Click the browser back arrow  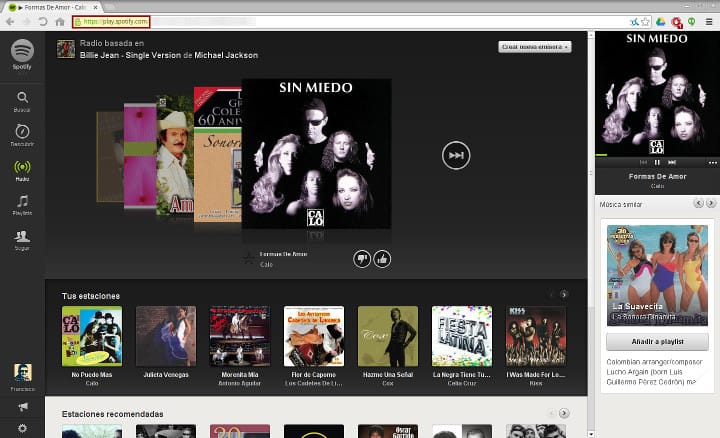click(10, 22)
